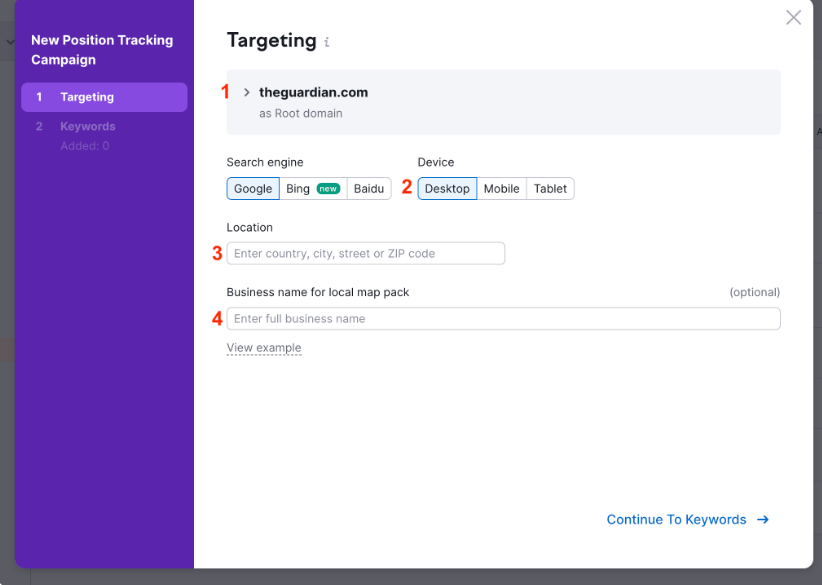Select Google search engine
The height and width of the screenshot is (585, 822).
coord(253,189)
